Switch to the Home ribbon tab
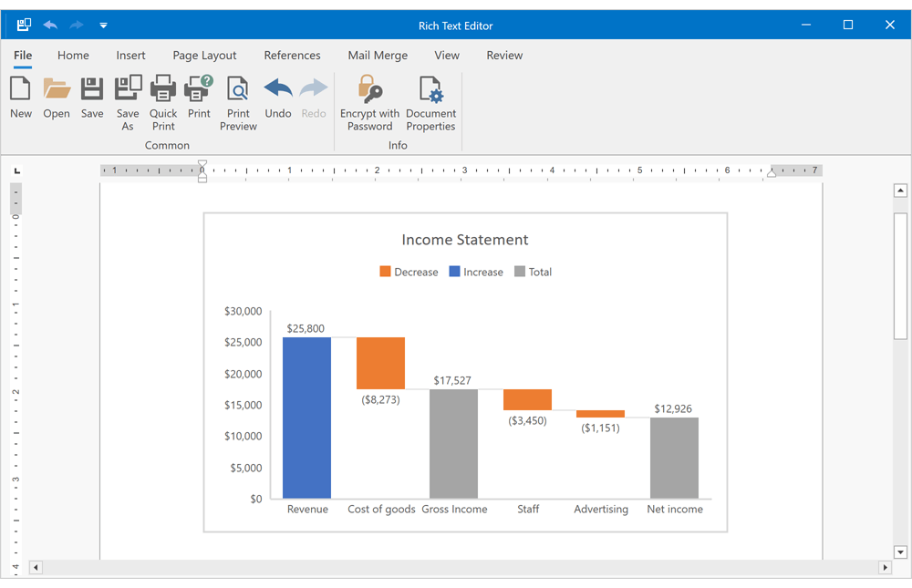 pyautogui.click(x=73, y=55)
